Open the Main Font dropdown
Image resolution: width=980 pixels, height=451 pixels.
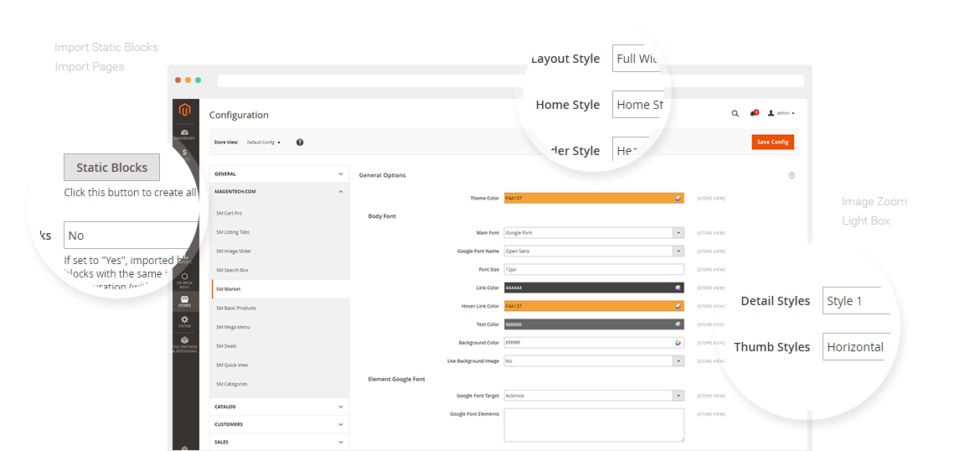click(594, 233)
